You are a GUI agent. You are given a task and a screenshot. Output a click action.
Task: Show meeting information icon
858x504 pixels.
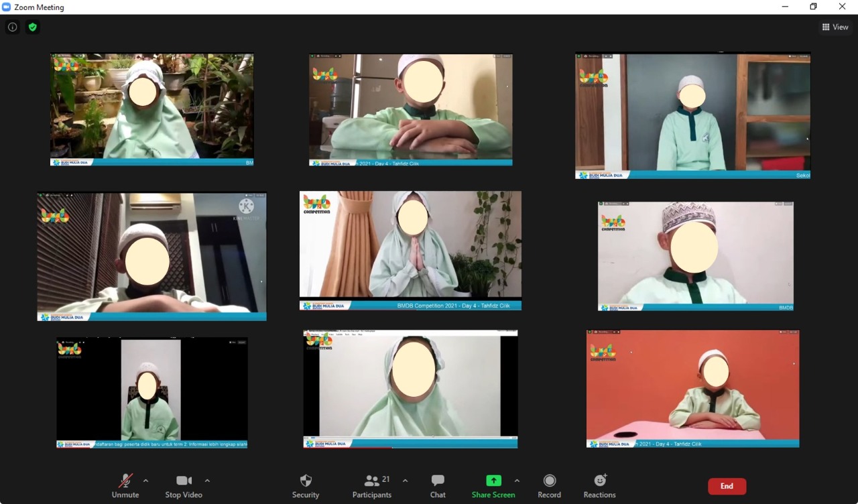coord(12,27)
